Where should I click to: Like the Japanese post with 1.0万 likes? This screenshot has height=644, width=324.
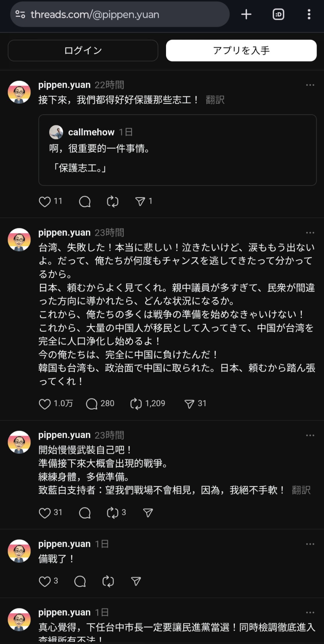pyautogui.click(x=45, y=404)
